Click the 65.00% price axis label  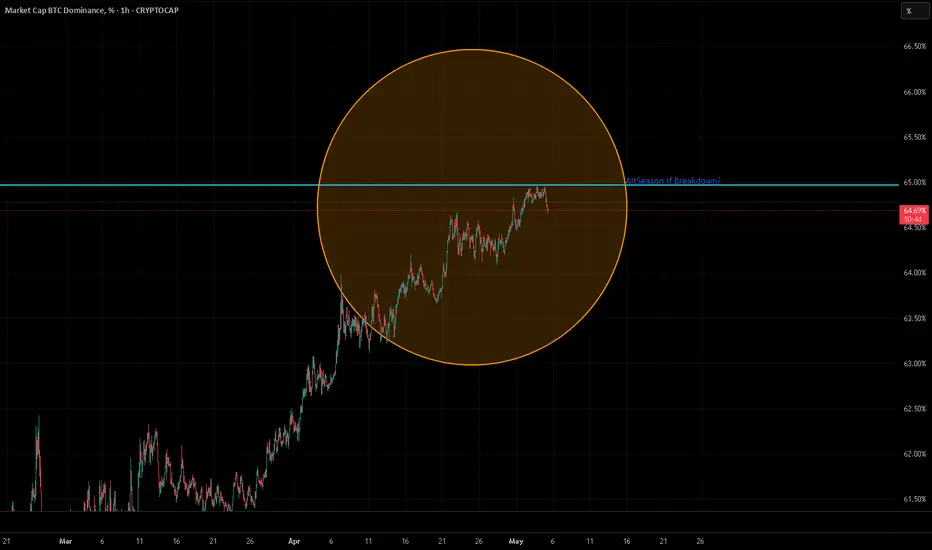click(x=914, y=183)
